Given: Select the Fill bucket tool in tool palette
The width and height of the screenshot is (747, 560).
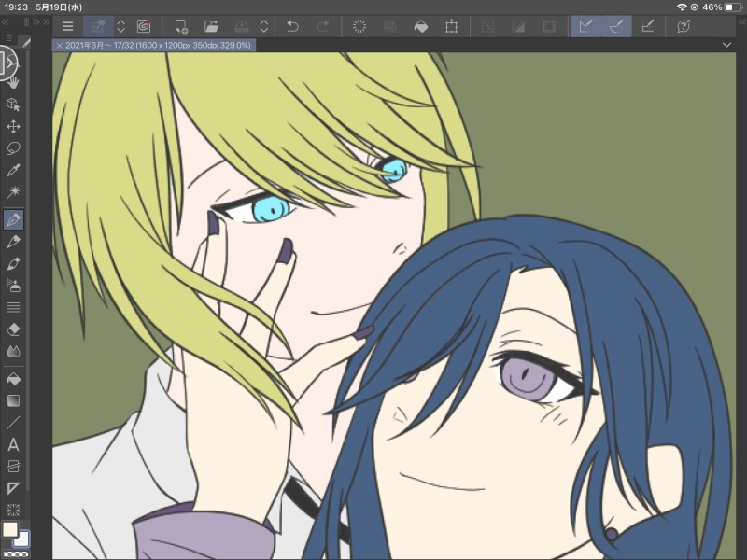Looking at the screenshot, I should pos(13,380).
